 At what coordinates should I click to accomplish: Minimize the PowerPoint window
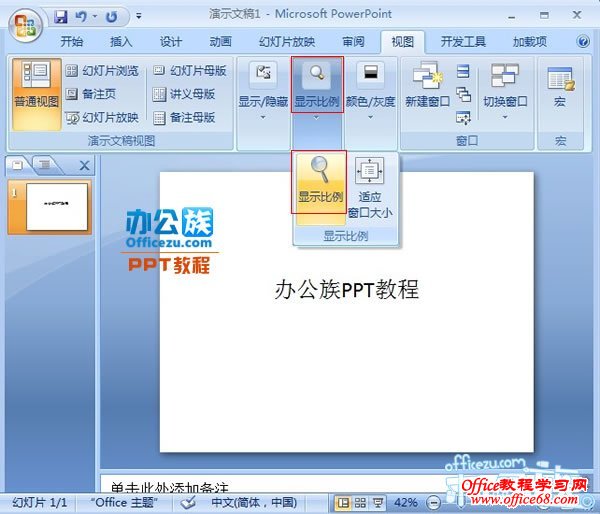point(512,16)
